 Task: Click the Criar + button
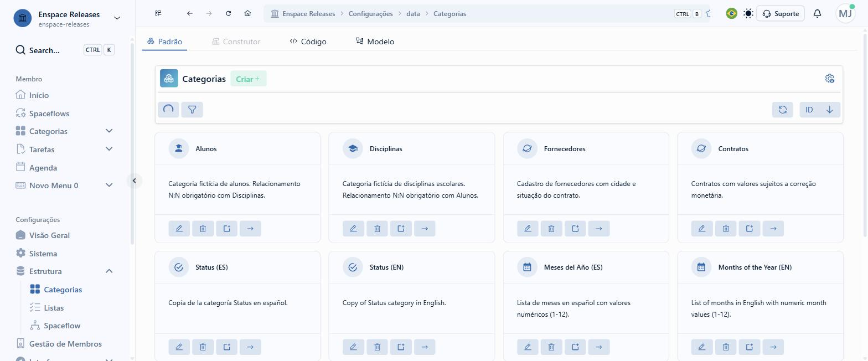coord(248,79)
